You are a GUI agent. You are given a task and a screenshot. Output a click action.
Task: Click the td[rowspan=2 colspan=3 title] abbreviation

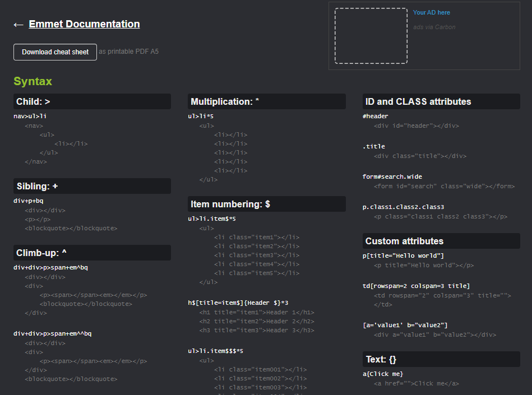417,286
